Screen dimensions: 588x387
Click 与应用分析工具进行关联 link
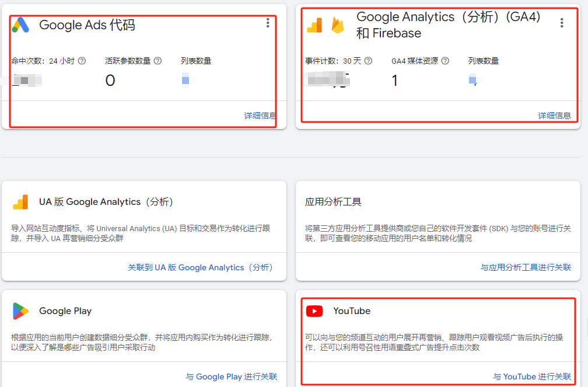(x=526, y=267)
